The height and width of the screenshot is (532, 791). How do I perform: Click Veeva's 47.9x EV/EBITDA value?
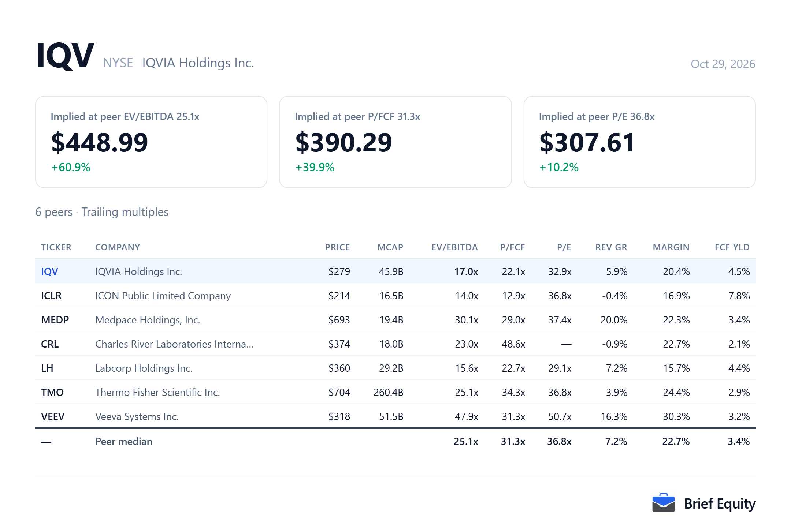click(466, 416)
